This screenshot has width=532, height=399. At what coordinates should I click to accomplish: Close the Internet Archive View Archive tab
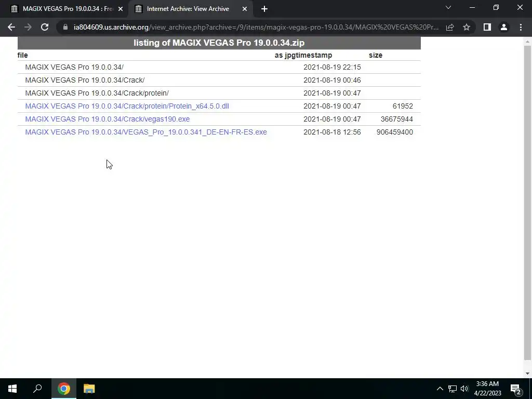click(245, 9)
